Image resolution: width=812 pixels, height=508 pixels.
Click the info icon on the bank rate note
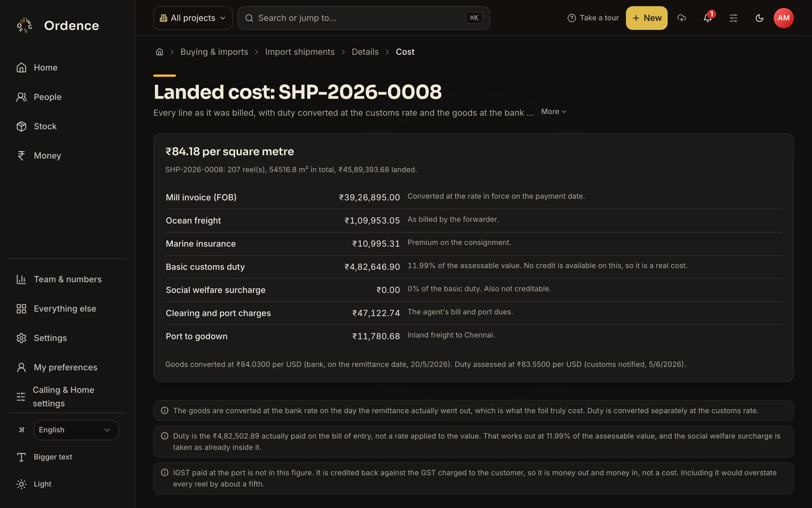point(164,410)
